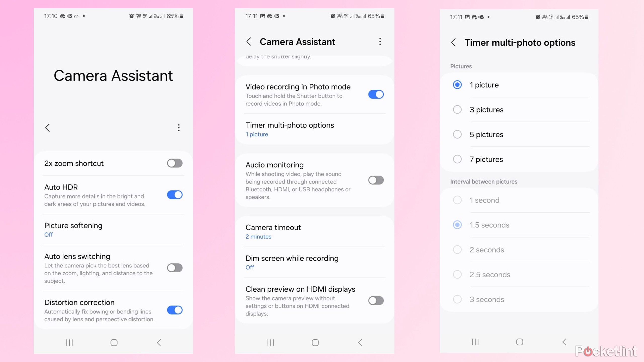This screenshot has height=362, width=644.
Task: Select 3 pictures option
Action: click(x=457, y=109)
